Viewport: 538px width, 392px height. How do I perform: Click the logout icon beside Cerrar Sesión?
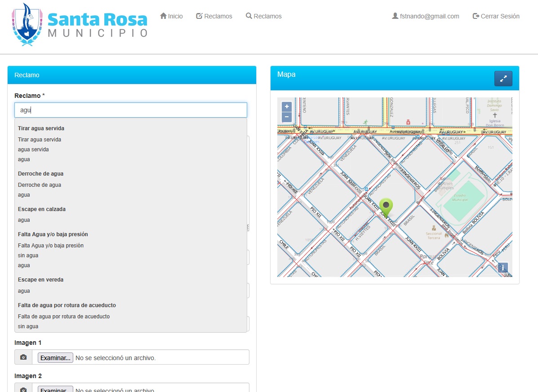tap(475, 15)
